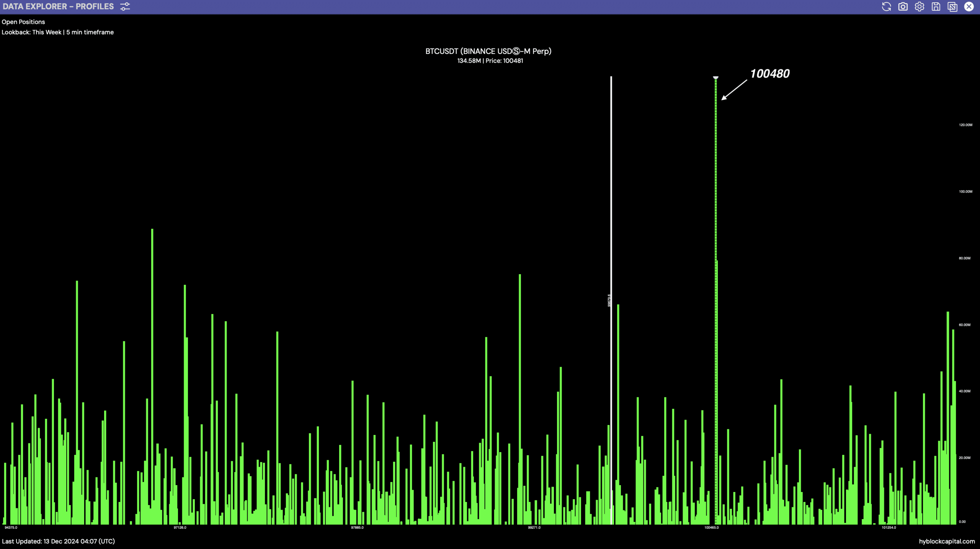The width and height of the screenshot is (980, 549).
Task: Click the 100.00M y-axis label
Action: (965, 191)
